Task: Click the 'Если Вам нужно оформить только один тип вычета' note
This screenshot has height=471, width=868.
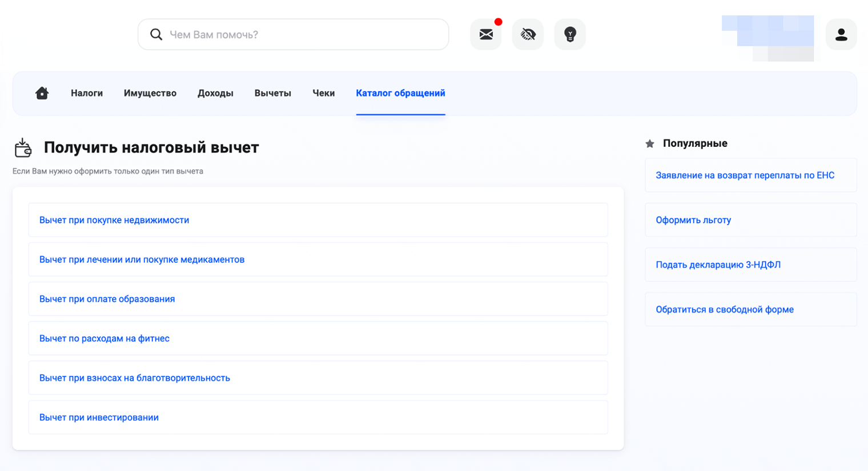Action: click(x=108, y=171)
